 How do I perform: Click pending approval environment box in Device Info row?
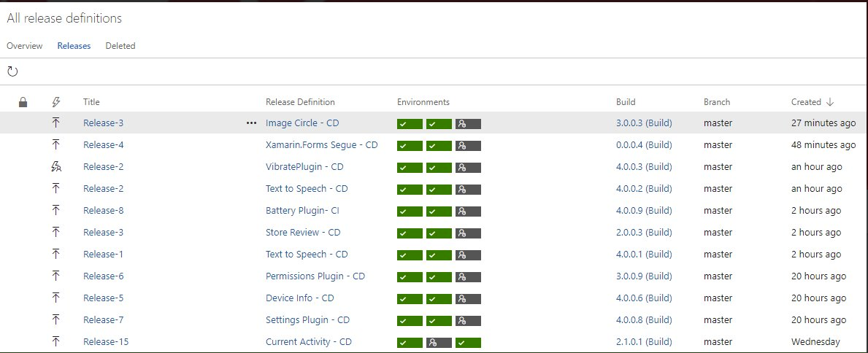pos(469,299)
